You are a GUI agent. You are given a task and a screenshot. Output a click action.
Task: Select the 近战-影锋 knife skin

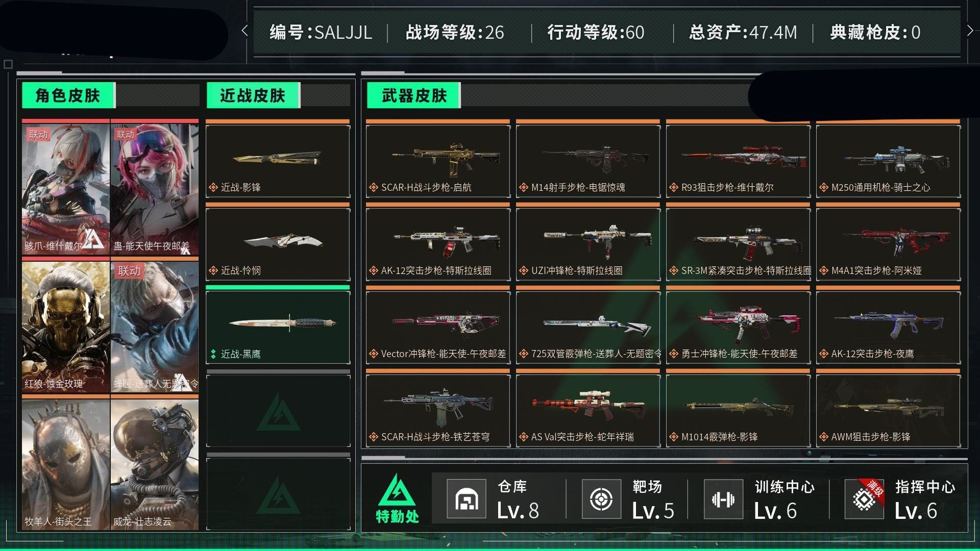pyautogui.click(x=278, y=161)
